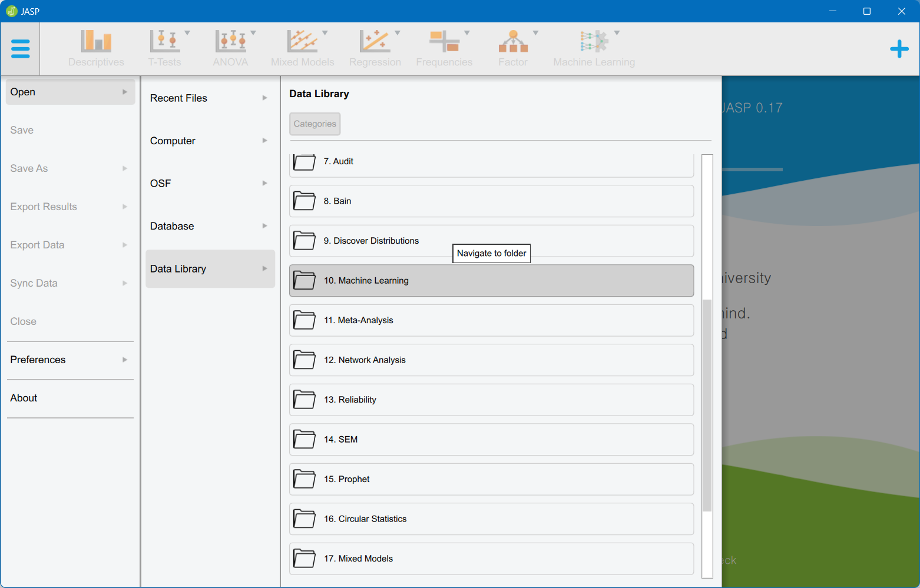Click folder icon of 12. Network Analysis
This screenshot has width=920, height=588.
tap(305, 360)
